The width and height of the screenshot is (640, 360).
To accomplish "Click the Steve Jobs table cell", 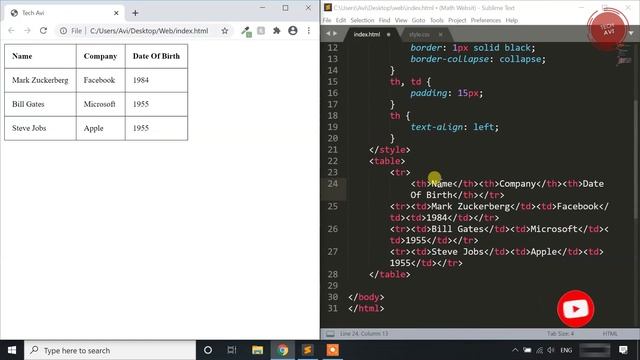I will [x=40, y=128].
